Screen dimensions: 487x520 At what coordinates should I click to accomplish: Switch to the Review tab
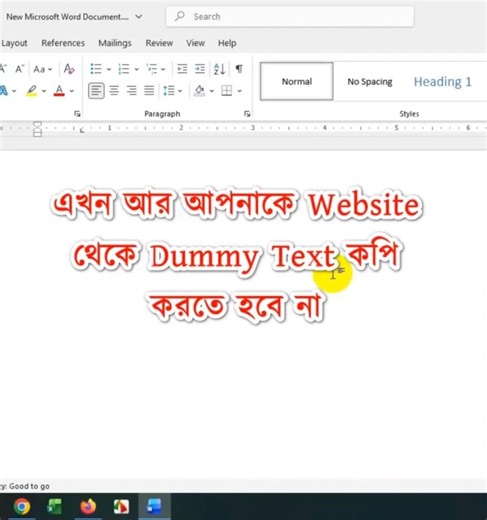[159, 43]
